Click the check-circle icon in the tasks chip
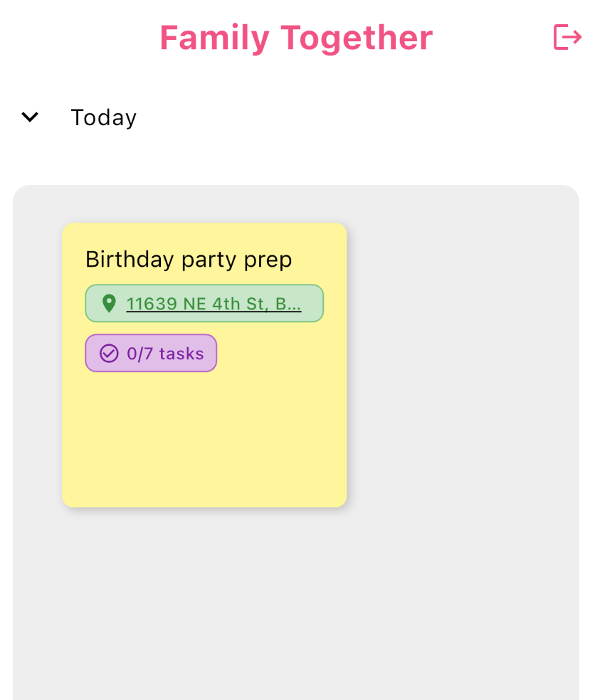This screenshot has width=595, height=700. [x=109, y=354]
